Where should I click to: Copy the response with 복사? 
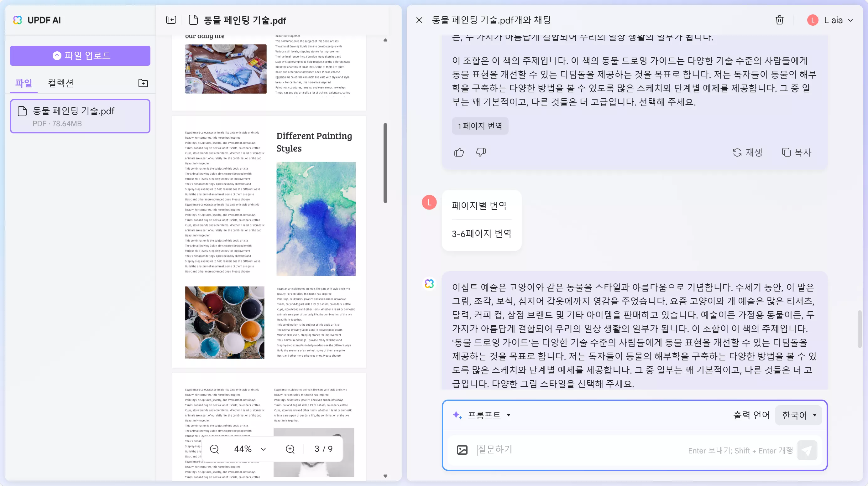point(797,152)
